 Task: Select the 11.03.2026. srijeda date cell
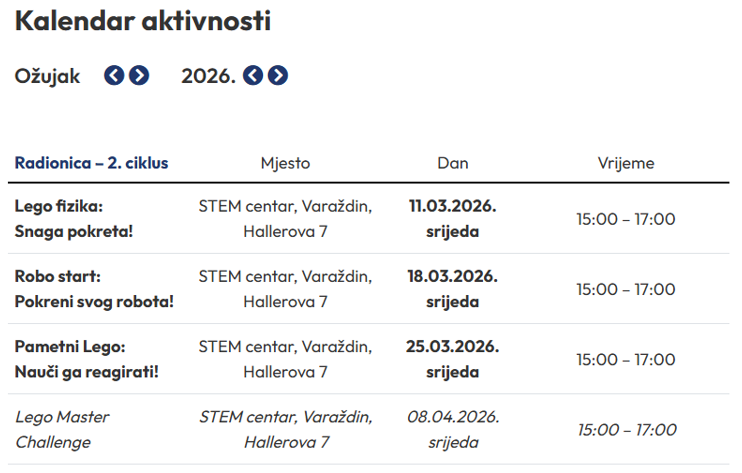(x=452, y=219)
